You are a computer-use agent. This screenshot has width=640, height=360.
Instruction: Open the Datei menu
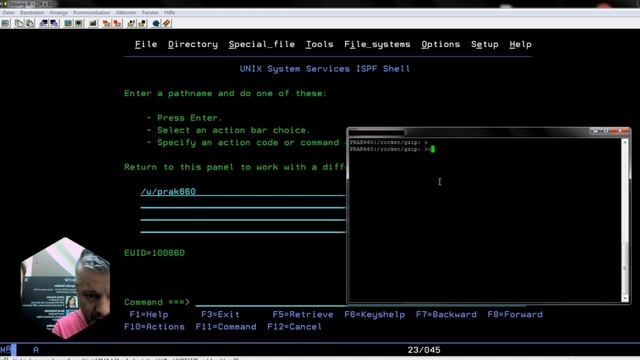[x=8, y=13]
